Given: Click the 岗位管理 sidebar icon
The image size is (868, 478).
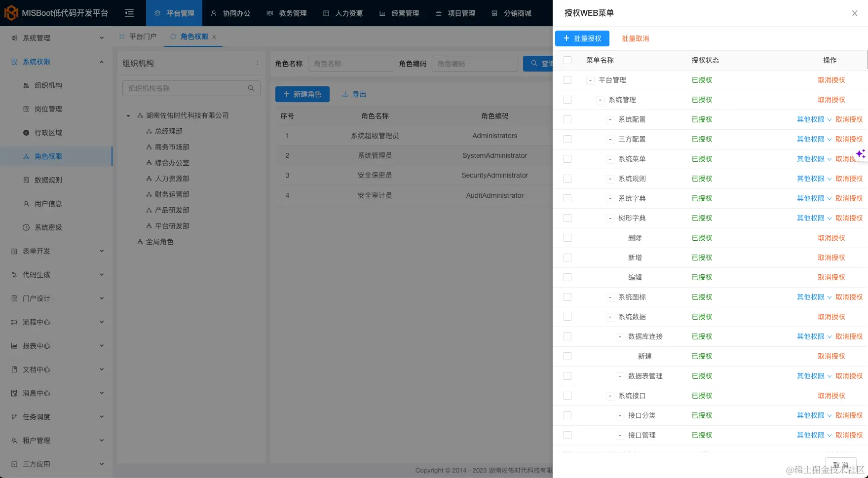Looking at the screenshot, I should (26, 109).
